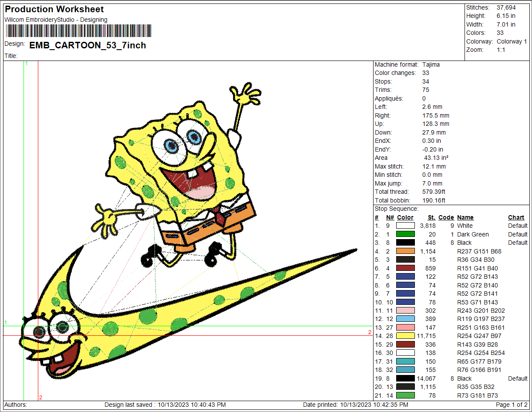Click the "Name" column header
532x412 pixels.
[x=465, y=217]
